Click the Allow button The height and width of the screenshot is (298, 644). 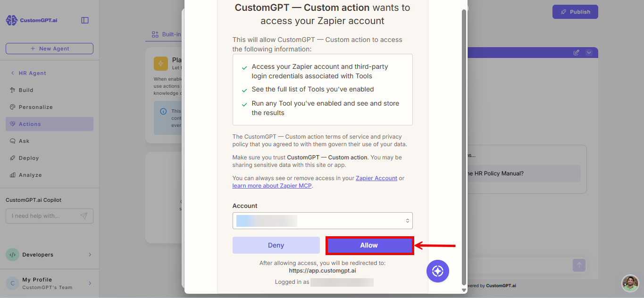pos(369,245)
